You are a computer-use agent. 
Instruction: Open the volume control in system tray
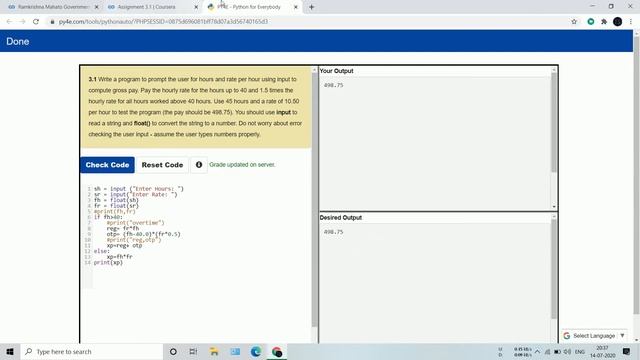click(567, 351)
